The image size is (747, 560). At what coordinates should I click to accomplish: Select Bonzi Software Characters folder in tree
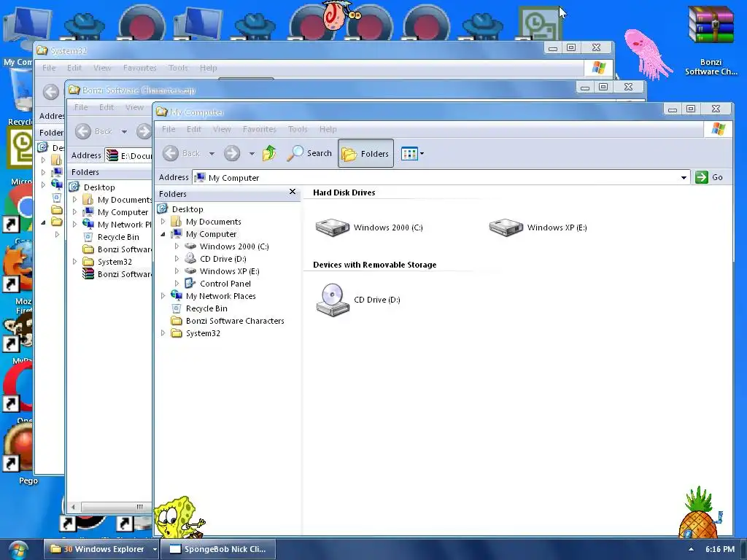pos(235,321)
